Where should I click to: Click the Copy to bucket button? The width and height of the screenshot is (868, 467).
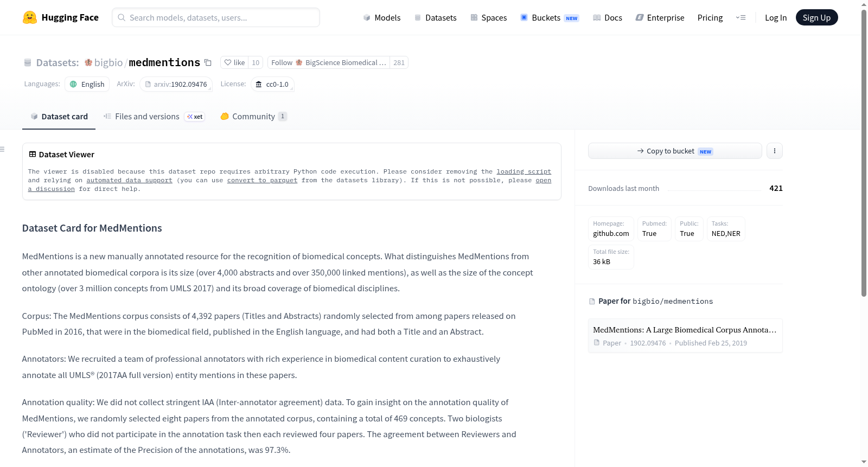click(675, 151)
